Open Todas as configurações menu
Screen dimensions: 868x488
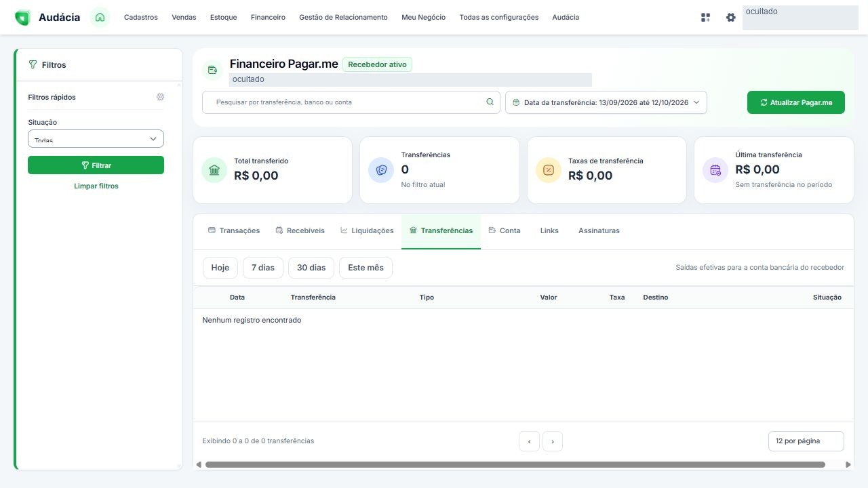(x=499, y=18)
